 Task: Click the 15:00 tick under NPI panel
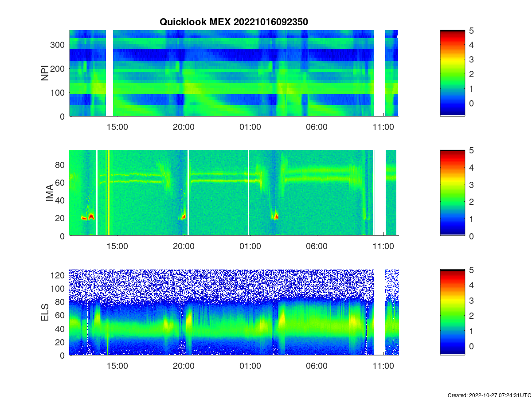tap(117, 127)
